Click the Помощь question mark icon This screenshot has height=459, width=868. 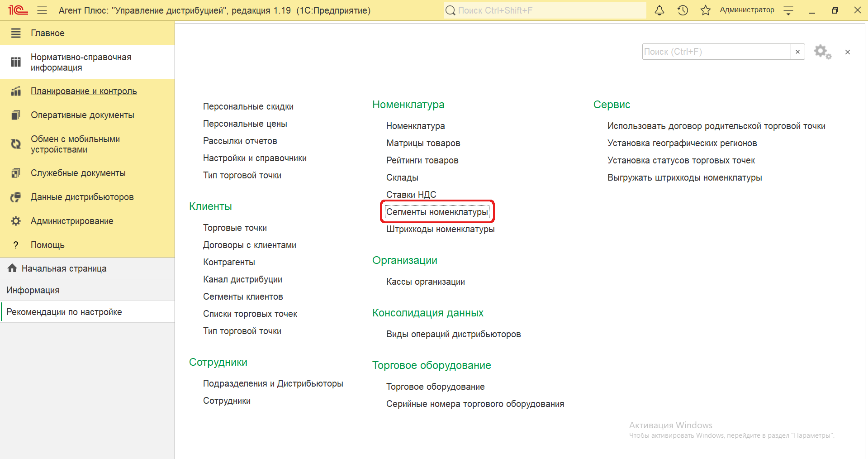tap(16, 245)
